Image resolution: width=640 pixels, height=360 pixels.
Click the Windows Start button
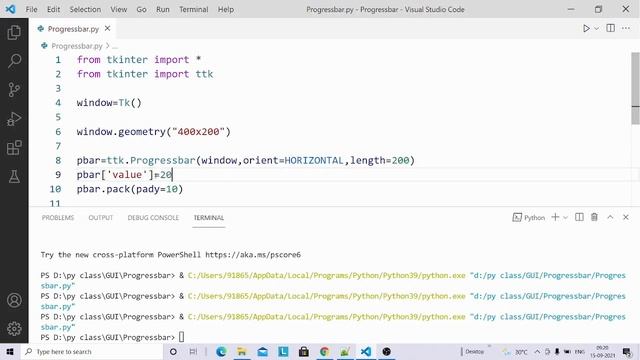[10, 351]
